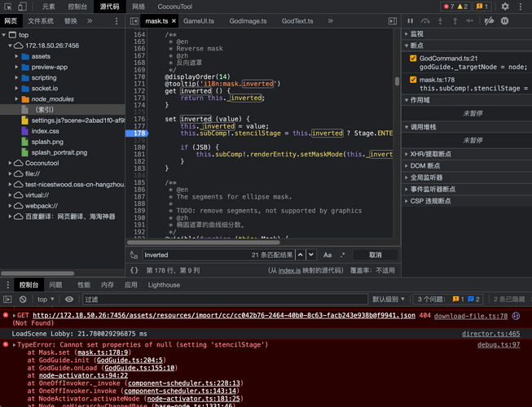
Task: Open the Lighthouse drawer tab
Action: (164, 285)
